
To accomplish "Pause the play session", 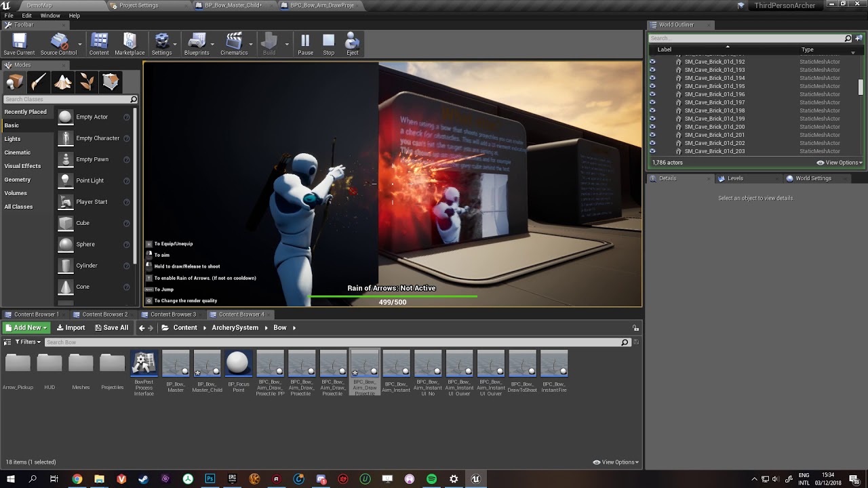I will (305, 44).
